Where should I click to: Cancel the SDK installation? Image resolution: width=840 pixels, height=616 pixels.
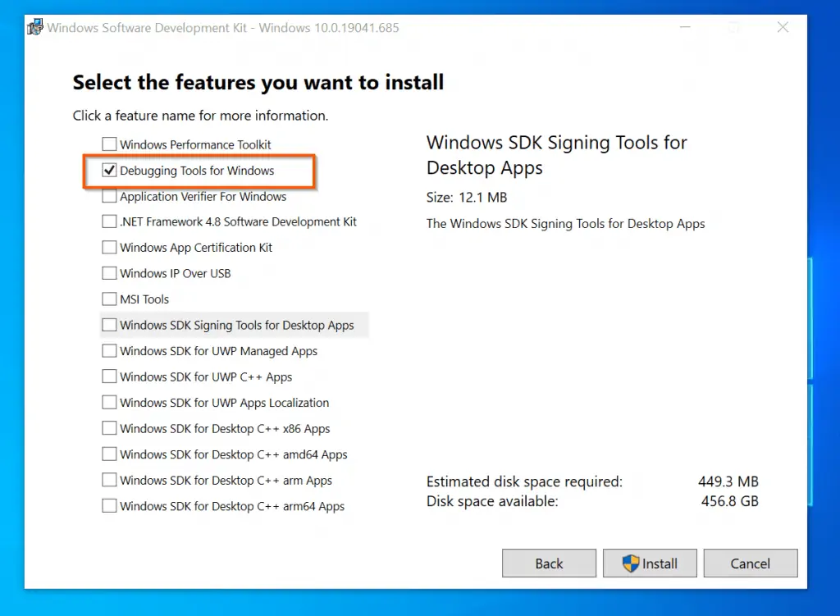click(x=750, y=564)
